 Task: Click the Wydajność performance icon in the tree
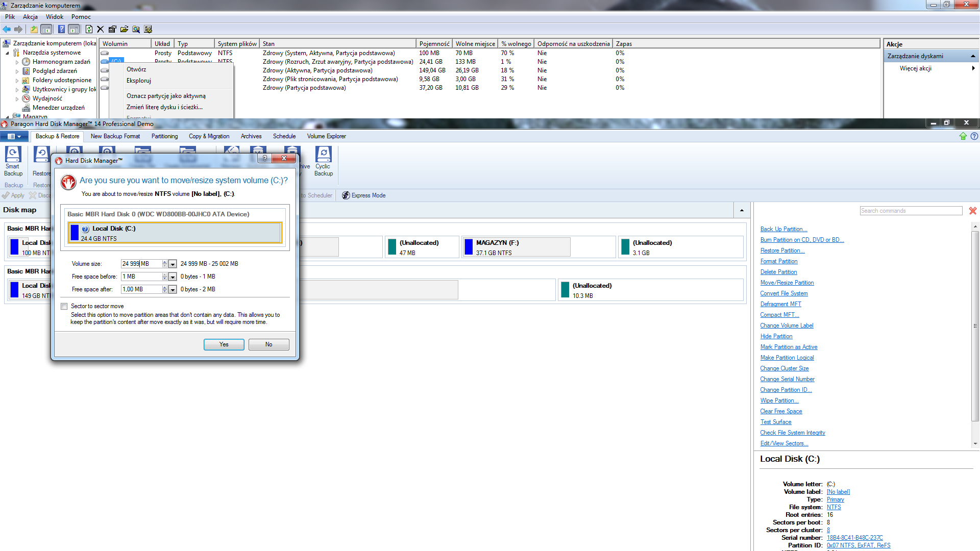(x=27, y=98)
